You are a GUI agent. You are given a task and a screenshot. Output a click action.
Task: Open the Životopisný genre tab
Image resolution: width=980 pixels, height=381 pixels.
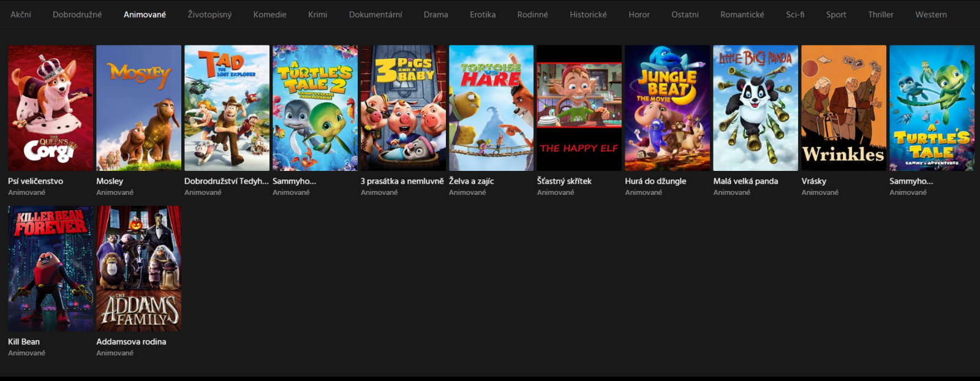(x=209, y=14)
